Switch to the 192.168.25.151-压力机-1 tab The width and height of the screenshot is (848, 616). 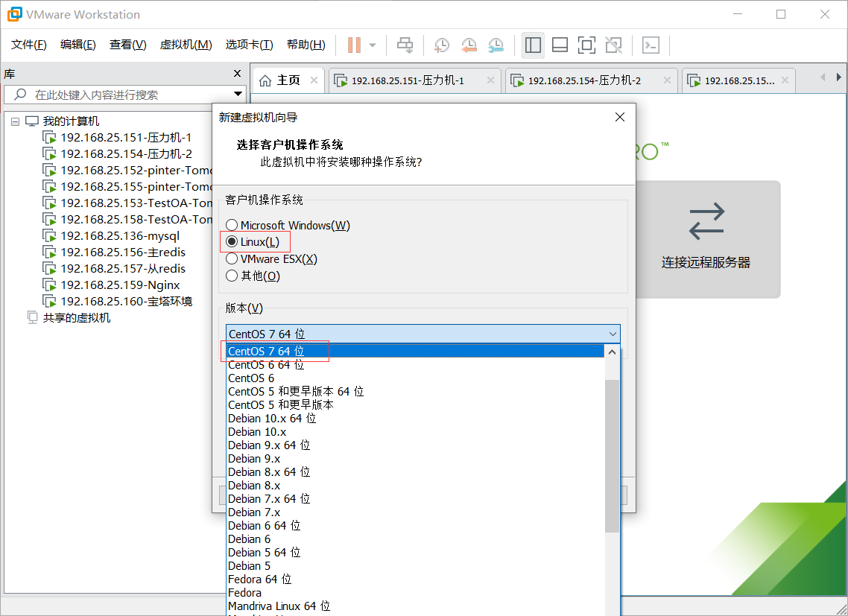pyautogui.click(x=414, y=80)
